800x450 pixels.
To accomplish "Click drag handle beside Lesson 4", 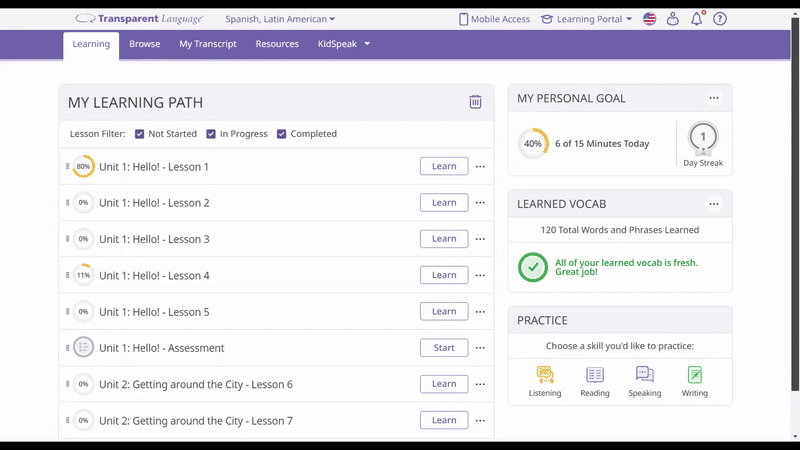I will click(67, 275).
